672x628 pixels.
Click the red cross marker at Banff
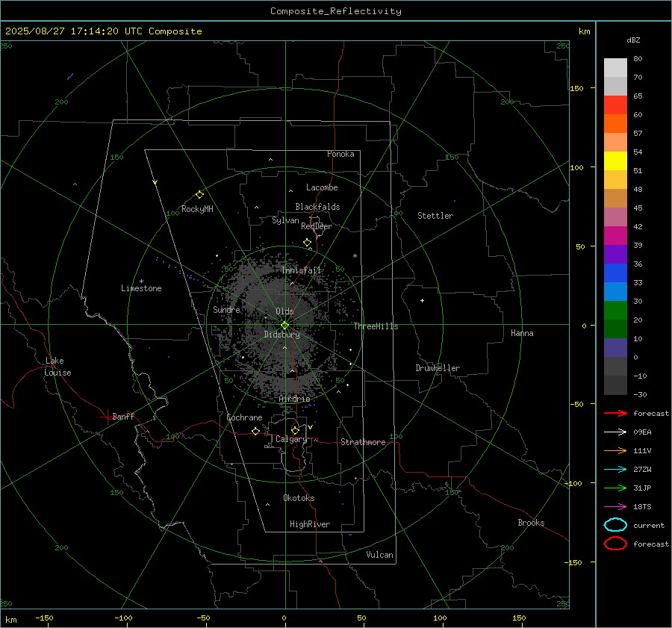coord(107,417)
